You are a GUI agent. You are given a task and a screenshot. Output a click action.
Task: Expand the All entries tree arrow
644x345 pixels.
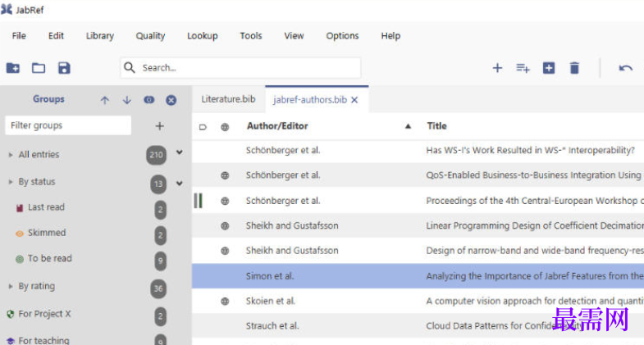(11, 155)
